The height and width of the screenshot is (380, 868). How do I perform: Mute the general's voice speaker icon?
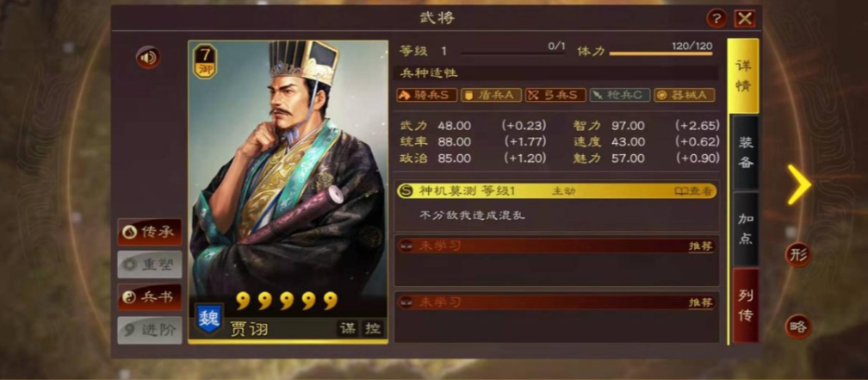148,58
